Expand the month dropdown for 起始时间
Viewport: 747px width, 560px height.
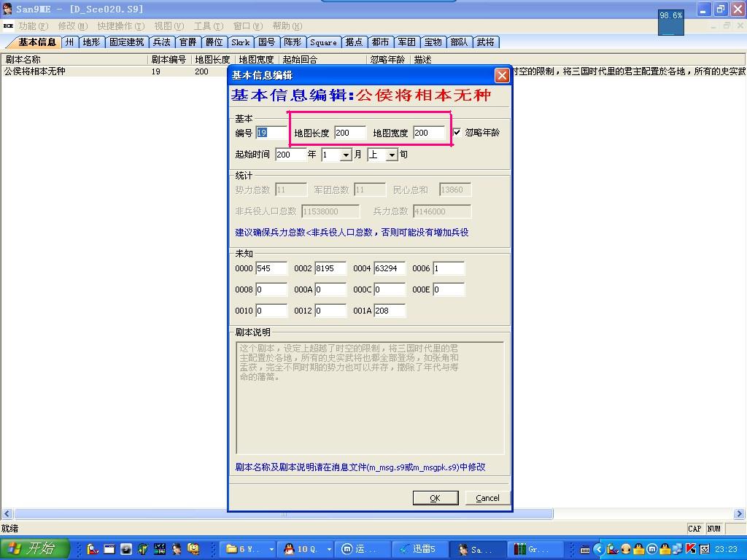(x=346, y=155)
